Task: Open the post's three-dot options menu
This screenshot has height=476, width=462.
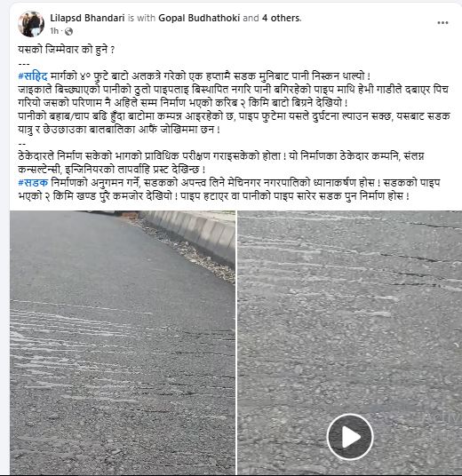Action: point(442,23)
